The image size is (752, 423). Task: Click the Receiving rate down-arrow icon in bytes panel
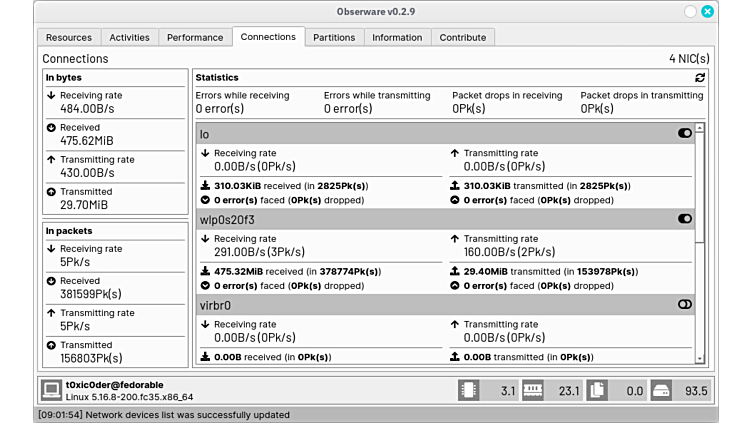click(51, 96)
